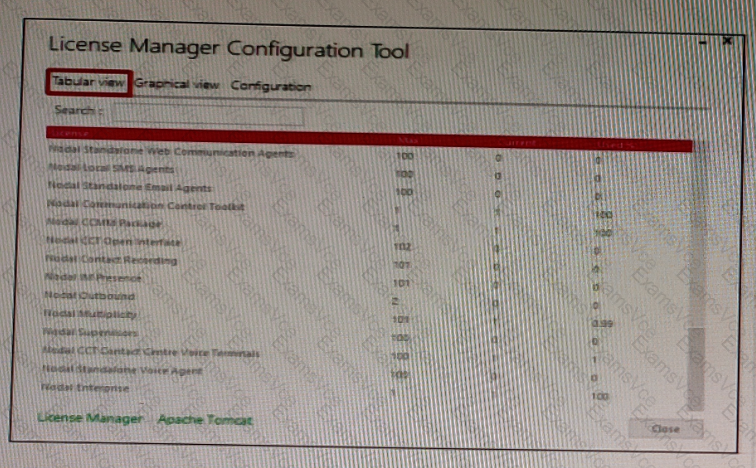This screenshot has height=468, width=756.
Task: Select the Nodal Local SMS Agents row
Action: pos(108,170)
